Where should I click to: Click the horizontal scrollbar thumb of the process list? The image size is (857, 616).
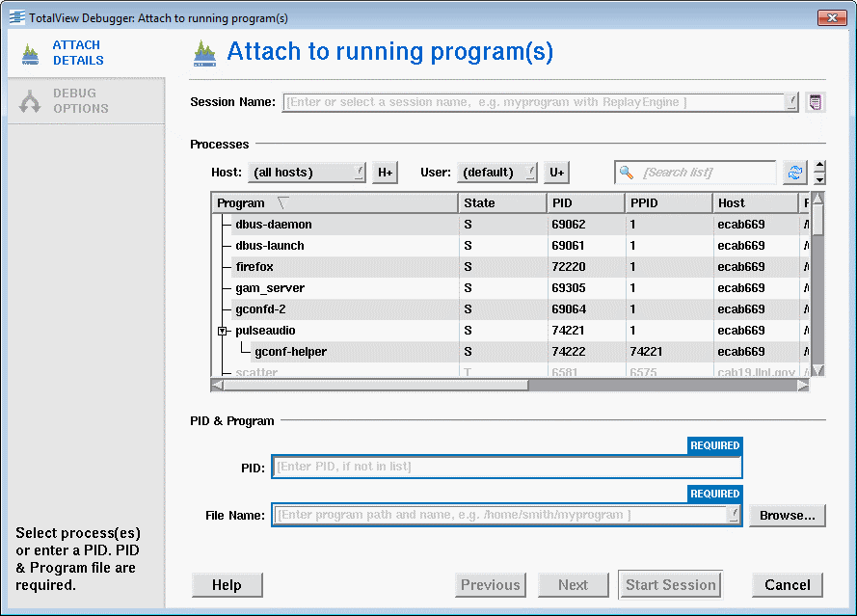[x=376, y=386]
